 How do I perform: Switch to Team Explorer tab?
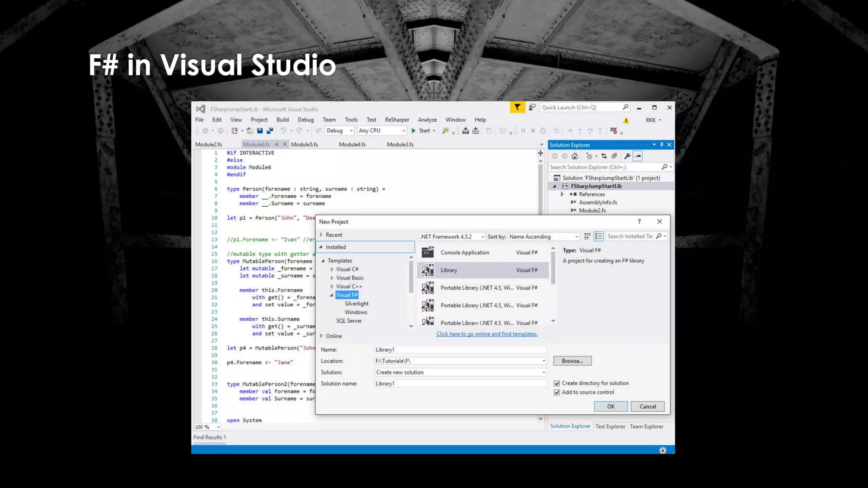[646, 427]
